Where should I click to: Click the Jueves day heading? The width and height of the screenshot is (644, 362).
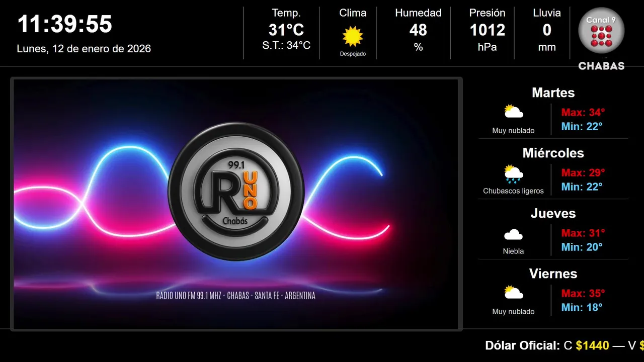point(553,213)
